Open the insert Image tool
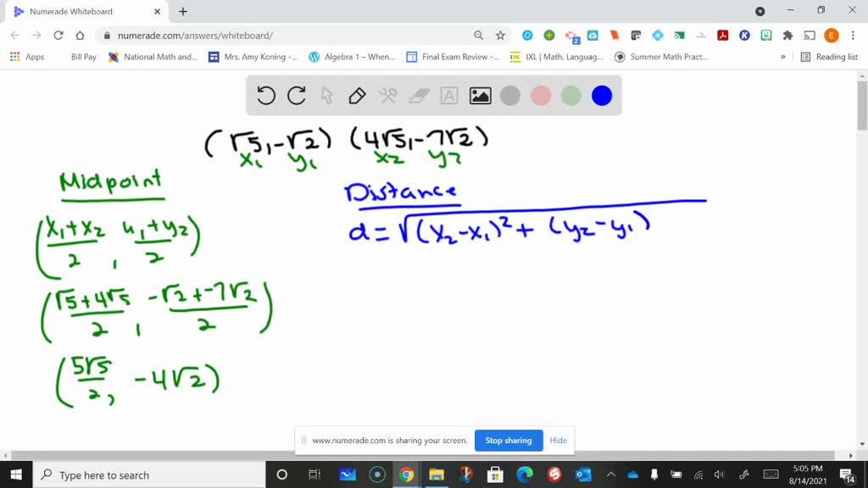Viewport: 868px width, 488px height. (479, 96)
